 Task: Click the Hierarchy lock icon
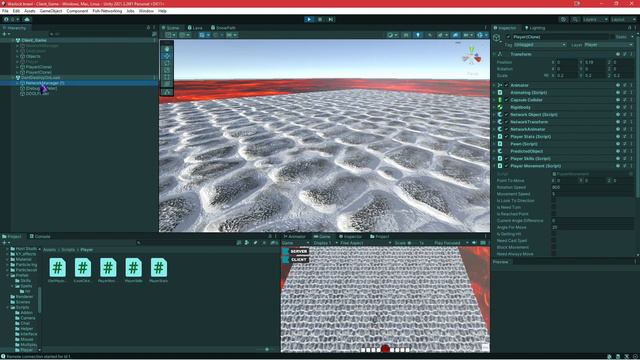tap(149, 28)
